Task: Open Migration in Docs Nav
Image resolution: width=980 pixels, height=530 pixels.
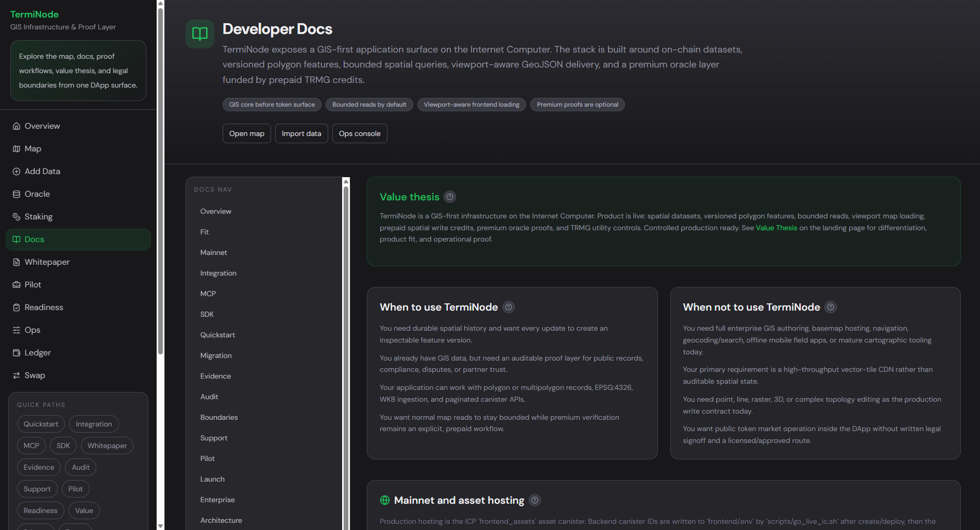Action: (264, 355)
